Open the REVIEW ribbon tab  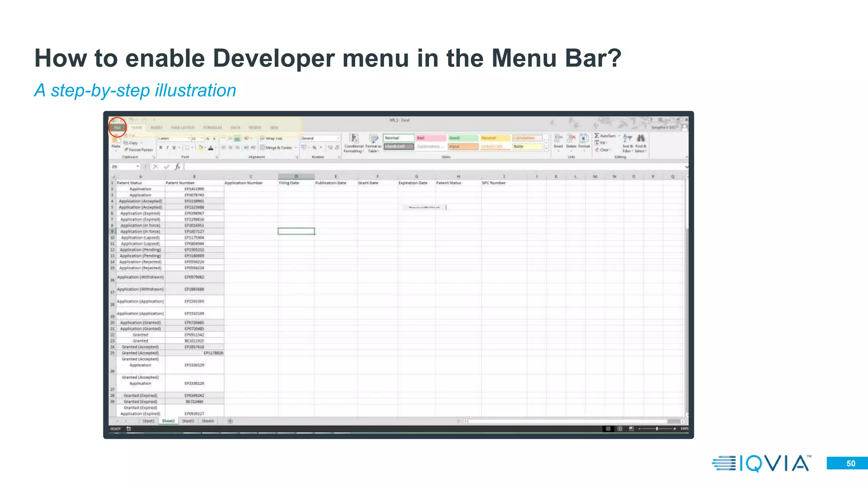click(x=255, y=128)
